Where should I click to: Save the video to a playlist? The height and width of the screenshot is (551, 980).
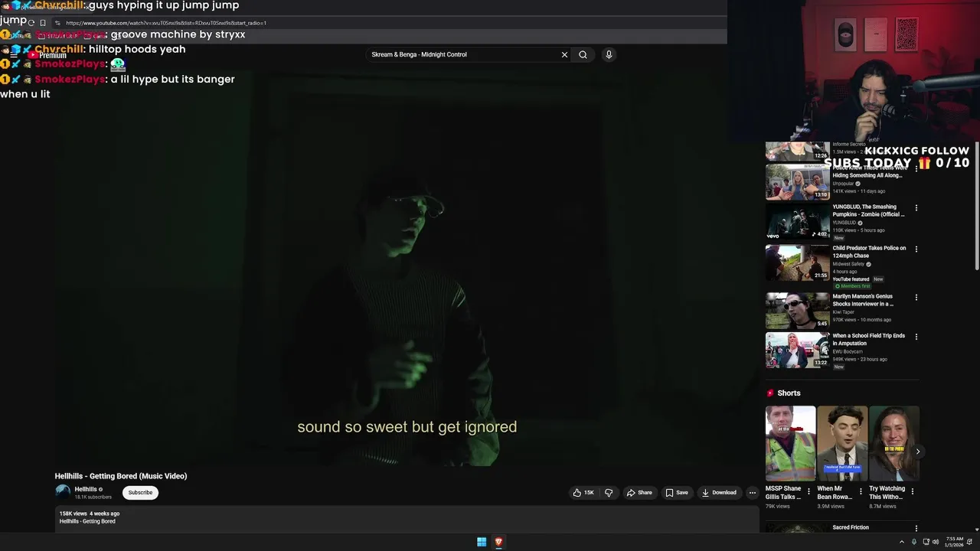[x=677, y=493]
